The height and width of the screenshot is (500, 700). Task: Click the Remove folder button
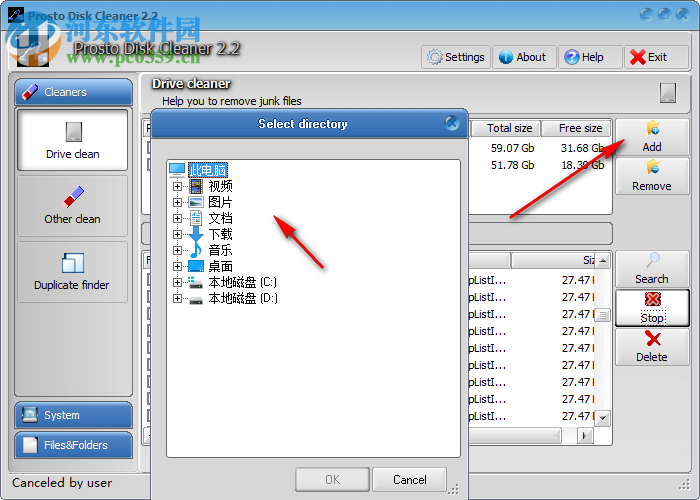pos(652,176)
